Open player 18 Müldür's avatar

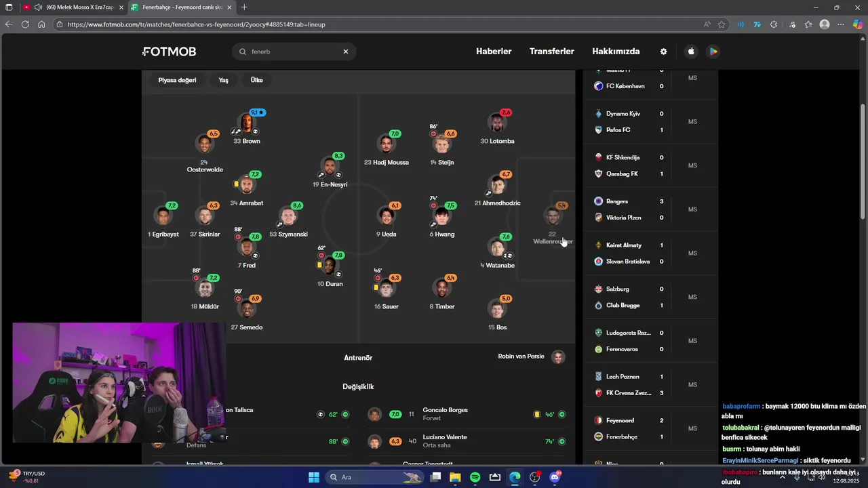(x=205, y=288)
